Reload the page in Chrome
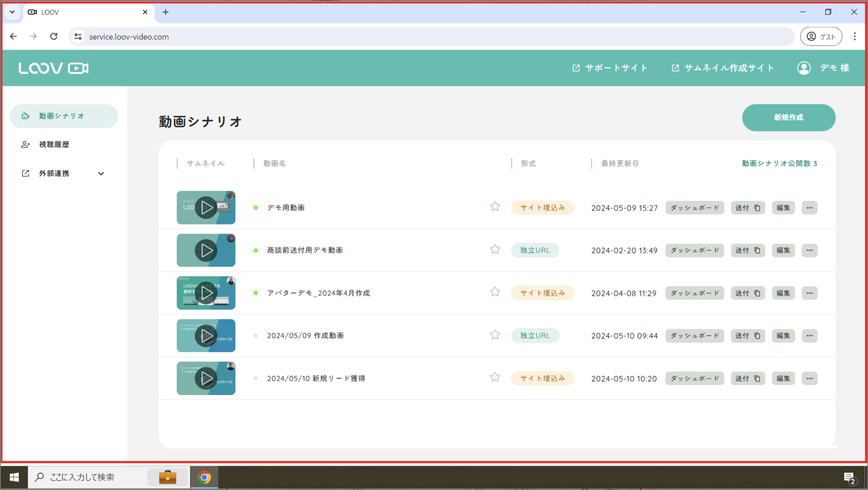The height and width of the screenshot is (490, 868). [54, 37]
